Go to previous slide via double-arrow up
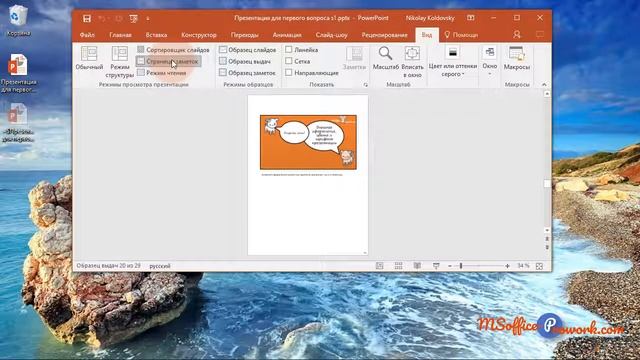 coord(547,239)
